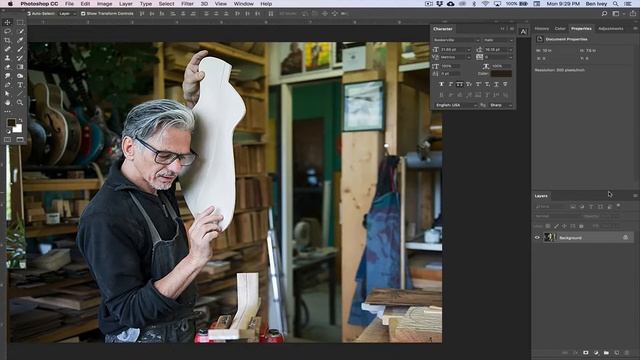Screen dimensions: 640x360
Task: Open the font family dropdown
Action: point(456,40)
